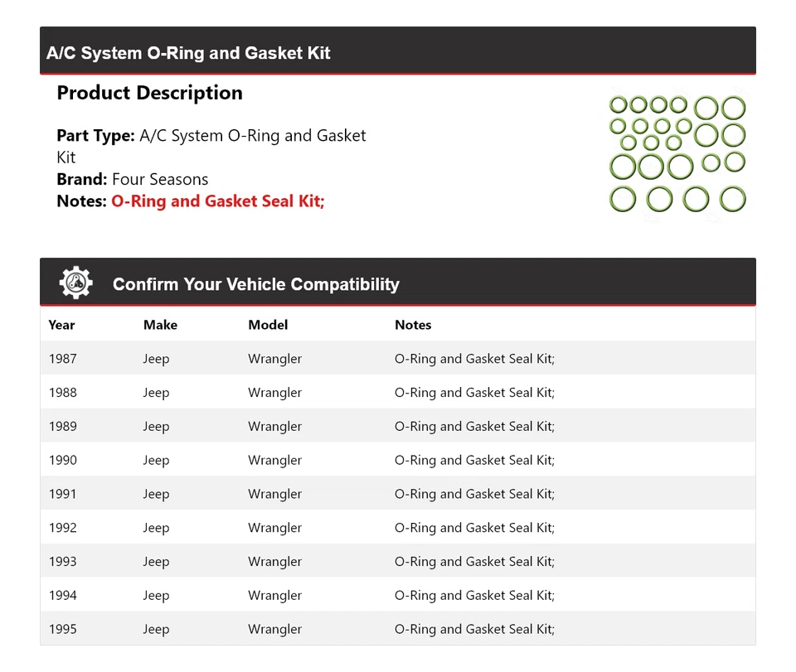Click Jeep in the 1995 row

click(x=157, y=630)
